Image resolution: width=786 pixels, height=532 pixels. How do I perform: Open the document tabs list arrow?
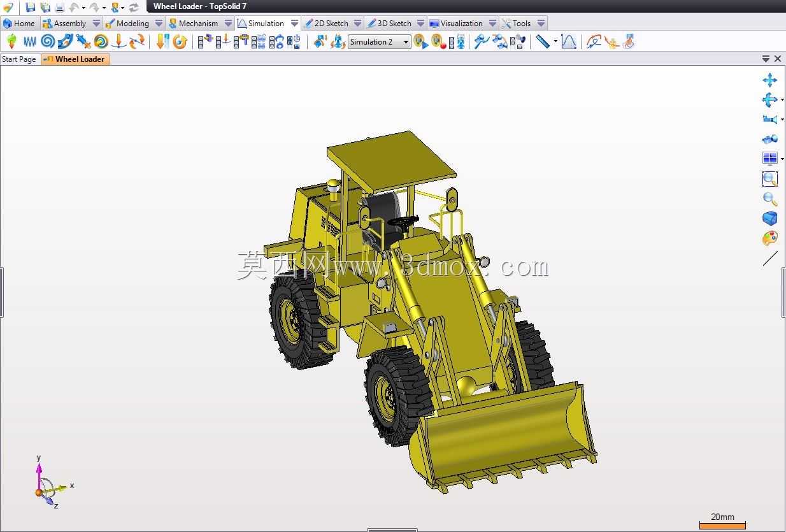point(766,59)
